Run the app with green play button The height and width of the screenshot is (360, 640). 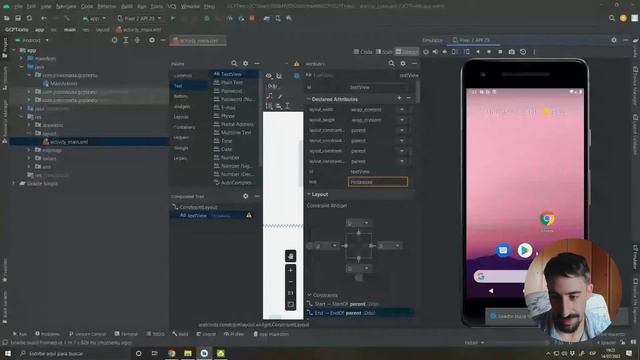[x=173, y=18]
